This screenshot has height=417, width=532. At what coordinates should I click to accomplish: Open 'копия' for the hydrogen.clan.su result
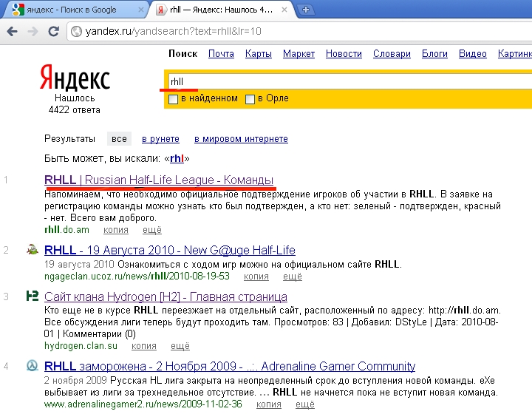(144, 346)
